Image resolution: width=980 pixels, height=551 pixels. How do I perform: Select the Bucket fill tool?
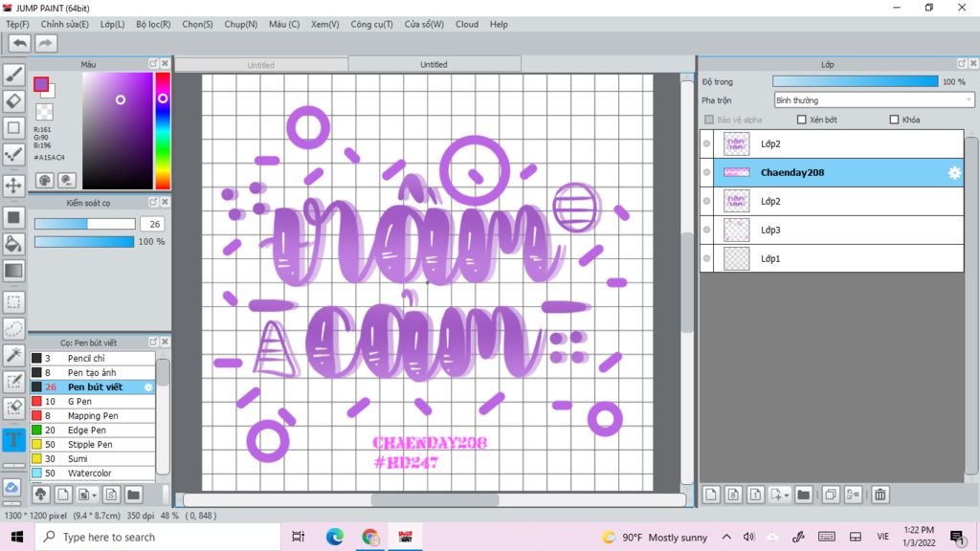pyautogui.click(x=13, y=244)
